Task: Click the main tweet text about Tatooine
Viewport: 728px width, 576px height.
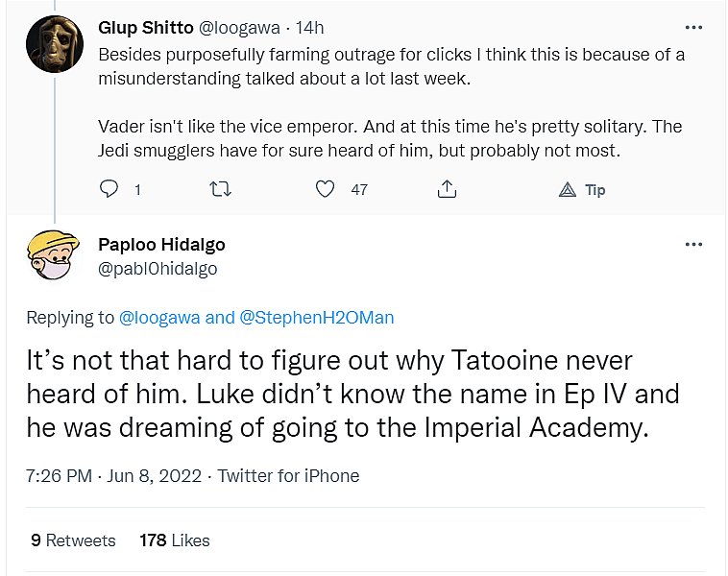Action: (352, 394)
